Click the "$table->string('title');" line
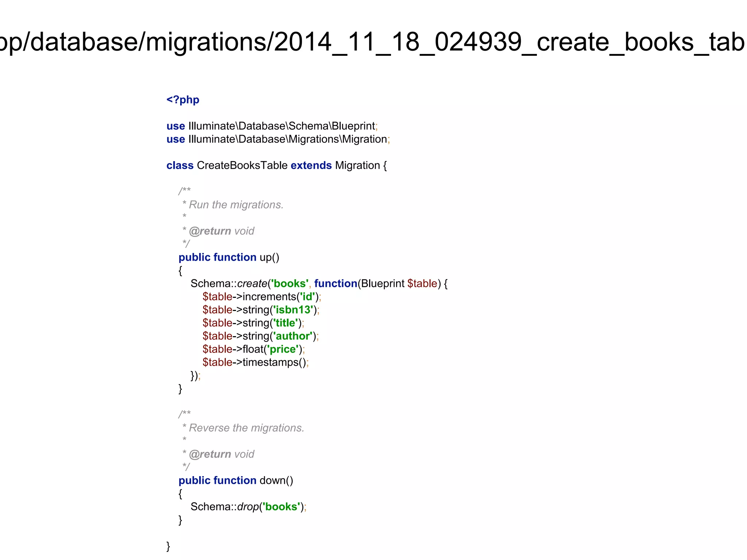Viewport: 747px width, 560px height. click(x=253, y=323)
